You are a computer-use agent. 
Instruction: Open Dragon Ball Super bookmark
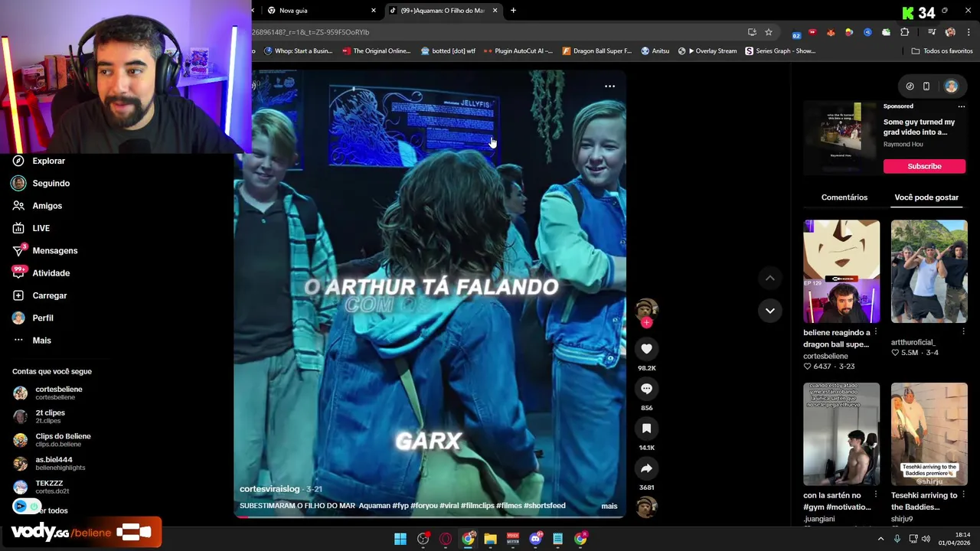point(596,51)
